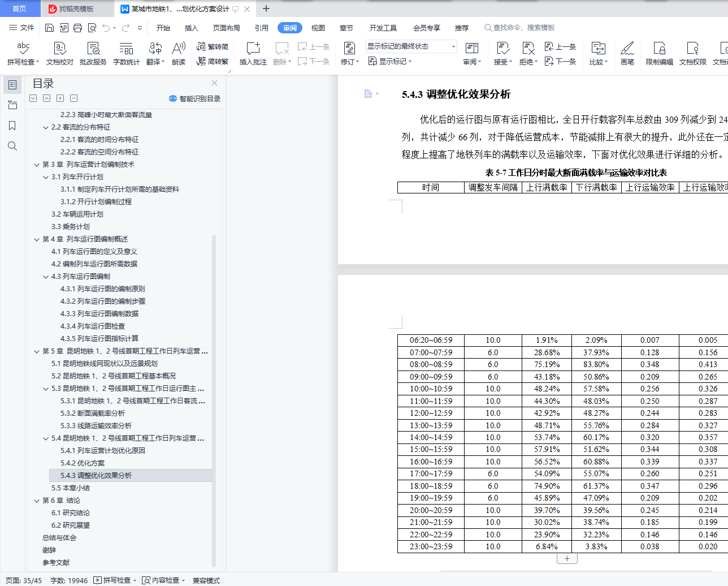This screenshot has height=586, width=728.
Task: Open the 显示标记的最终状态 dropdown
Action: click(411, 46)
